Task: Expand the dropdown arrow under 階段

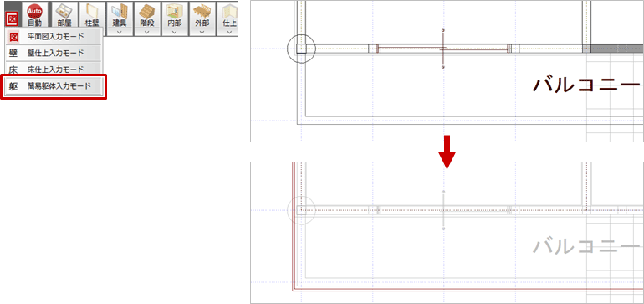Action: pos(146,32)
